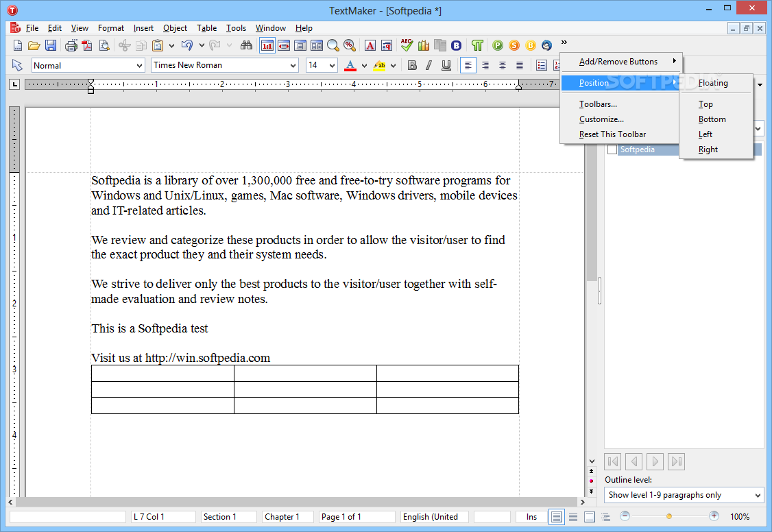Open the bulleted list icon
772x532 pixels.
click(542, 65)
